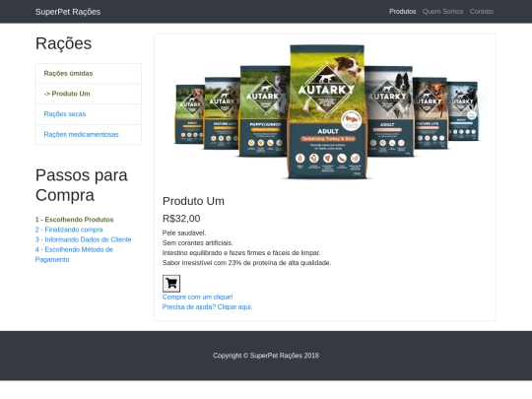Click the text 'Sem corantes artificiais.'
Viewport: 532px width, 399px height.
tap(197, 243)
